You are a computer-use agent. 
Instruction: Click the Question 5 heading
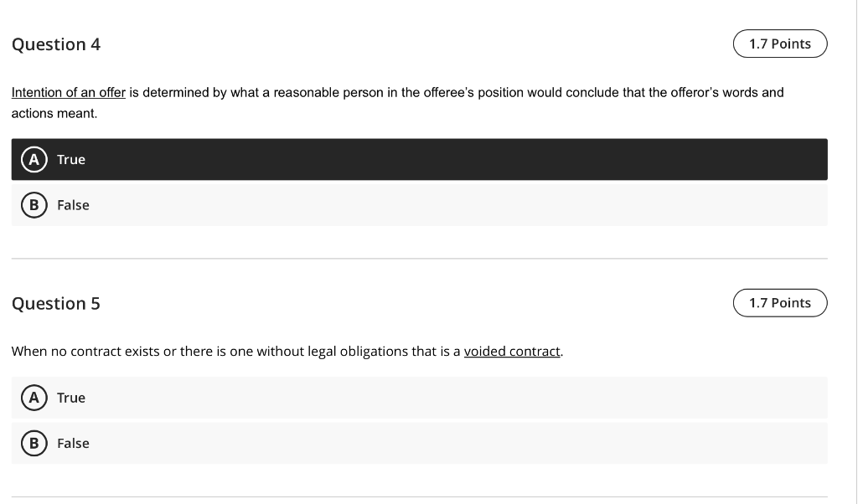coord(56,304)
